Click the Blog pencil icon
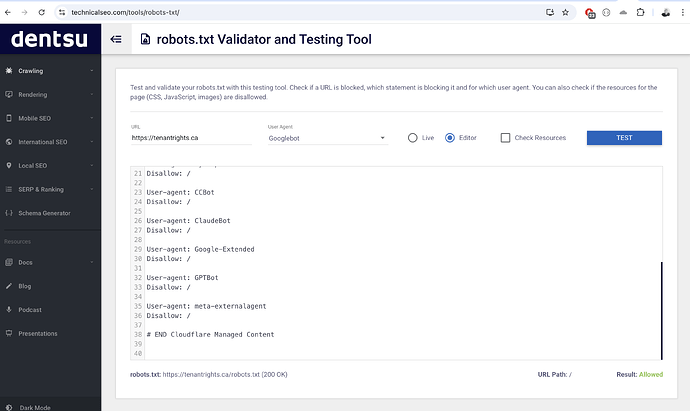This screenshot has height=411, width=690. pyautogui.click(x=9, y=285)
